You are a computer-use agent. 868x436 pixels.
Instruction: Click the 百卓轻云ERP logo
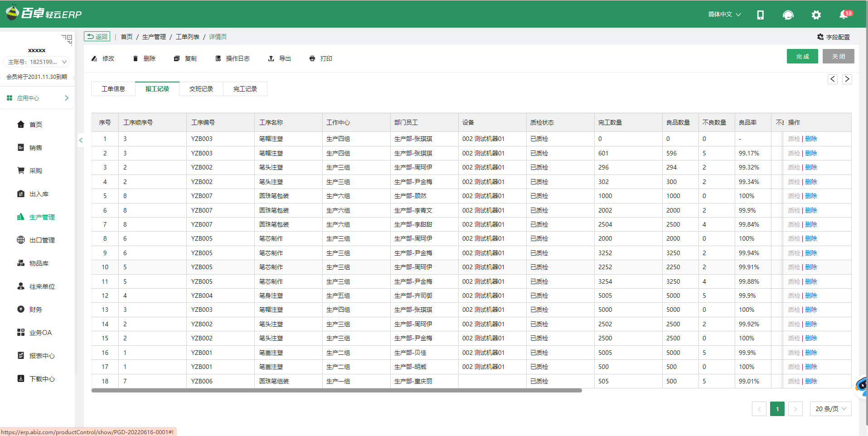(x=44, y=13)
